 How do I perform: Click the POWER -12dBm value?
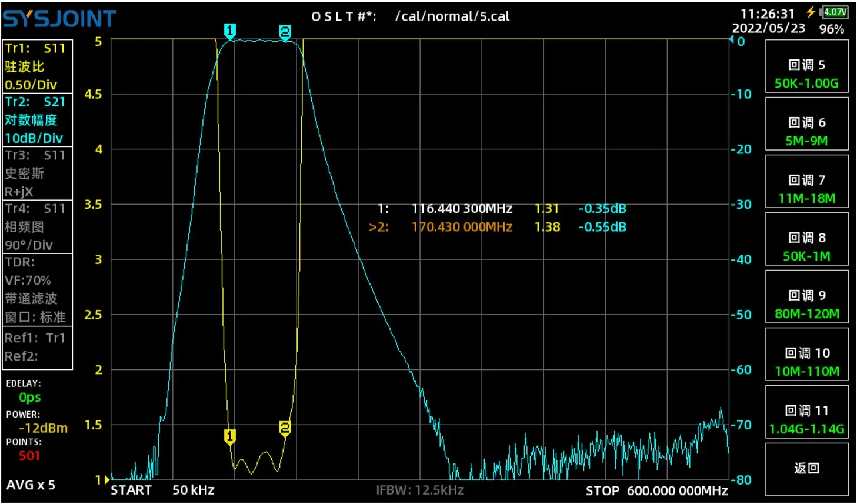pos(43,428)
